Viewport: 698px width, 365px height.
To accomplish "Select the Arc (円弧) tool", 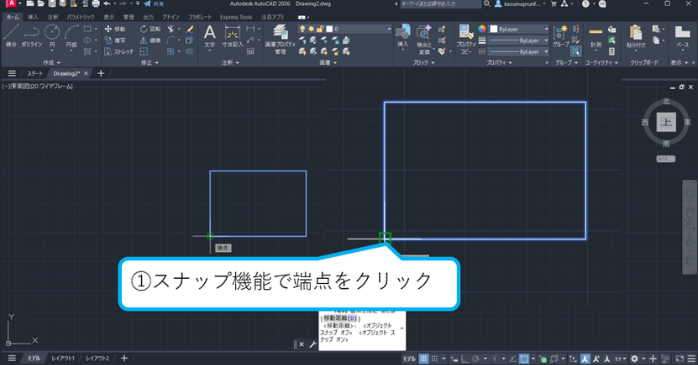I will click(71, 36).
